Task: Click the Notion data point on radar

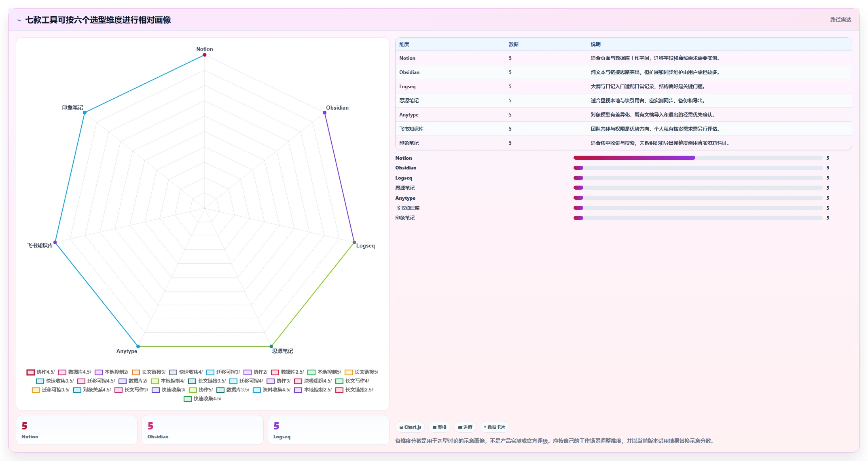Action: coord(205,55)
